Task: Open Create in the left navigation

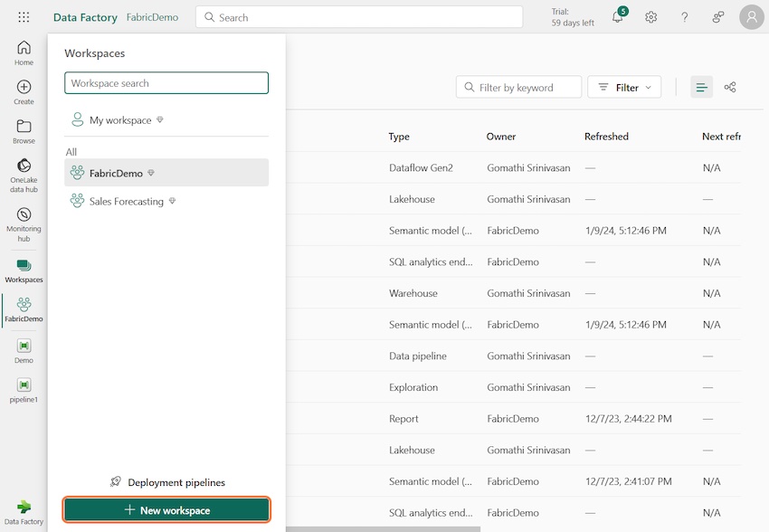Action: pyautogui.click(x=24, y=92)
